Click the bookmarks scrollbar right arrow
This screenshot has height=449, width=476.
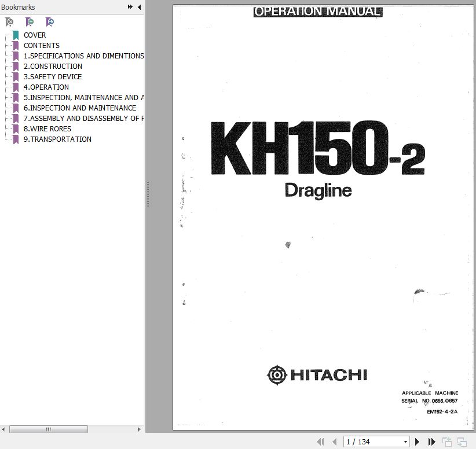pyautogui.click(x=140, y=429)
